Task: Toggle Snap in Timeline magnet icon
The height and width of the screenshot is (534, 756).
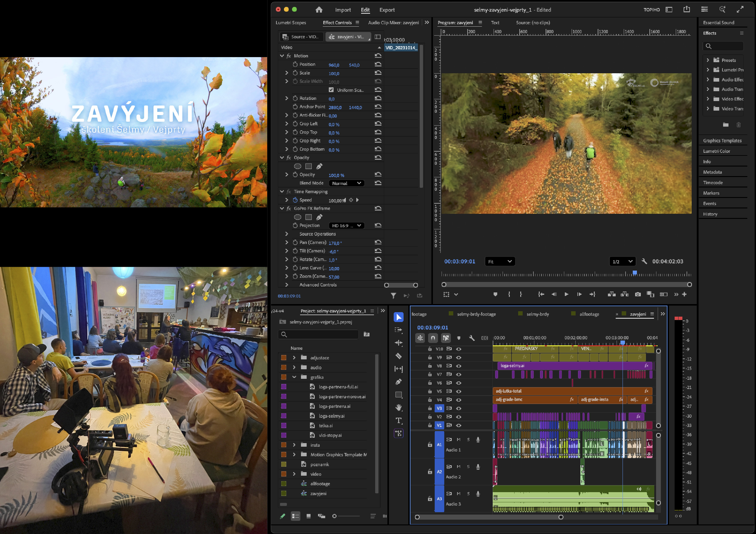Action: [x=433, y=338]
